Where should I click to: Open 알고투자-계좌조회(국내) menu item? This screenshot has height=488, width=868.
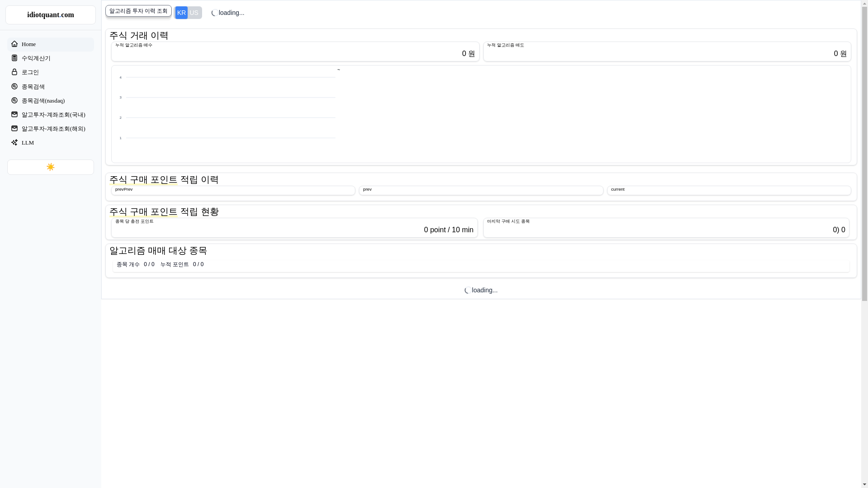point(51,114)
